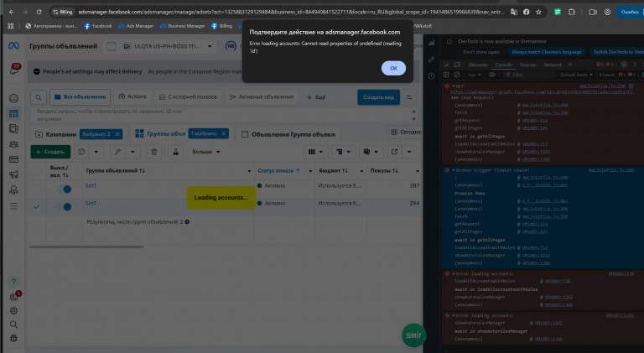
Task: Click the delete trash icon
Action: click(x=154, y=152)
